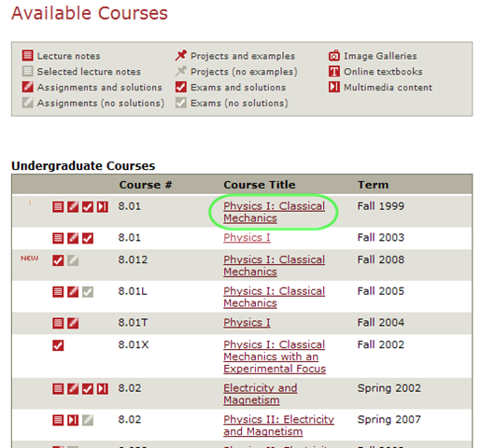Image resolution: width=495 pixels, height=448 pixels.
Task: Click multimedia icon in Spring 2007 row
Action: click(73, 420)
